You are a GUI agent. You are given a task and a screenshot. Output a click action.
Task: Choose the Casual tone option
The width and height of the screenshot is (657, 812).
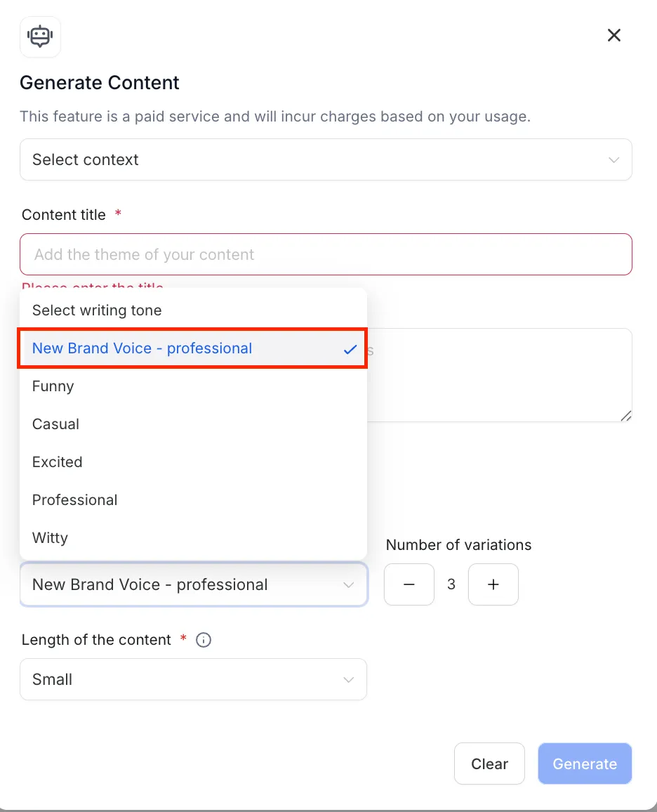[x=56, y=424]
